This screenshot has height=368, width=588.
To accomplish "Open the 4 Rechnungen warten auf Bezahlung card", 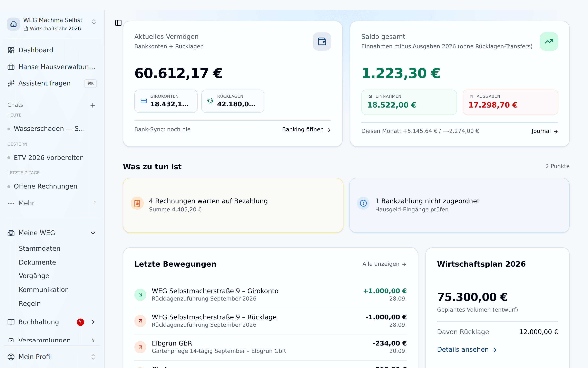I will coord(233,205).
